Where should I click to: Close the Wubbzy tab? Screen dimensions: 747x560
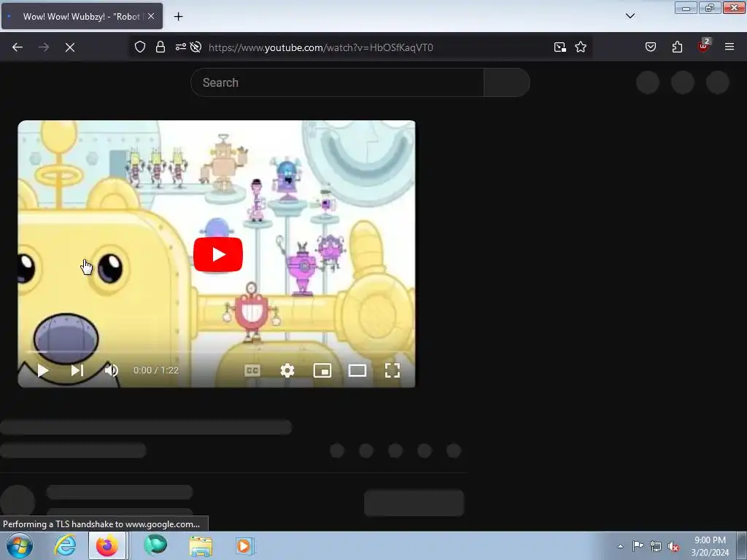point(151,16)
